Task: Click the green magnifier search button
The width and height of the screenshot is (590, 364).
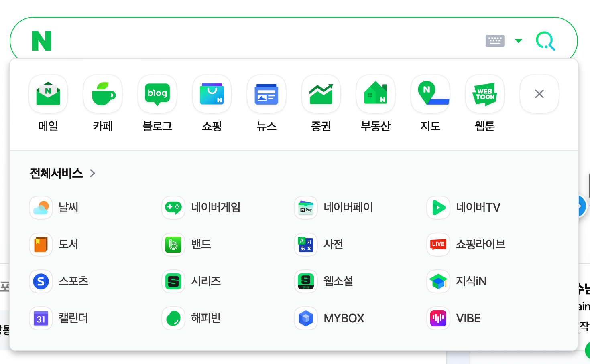Action: click(545, 41)
